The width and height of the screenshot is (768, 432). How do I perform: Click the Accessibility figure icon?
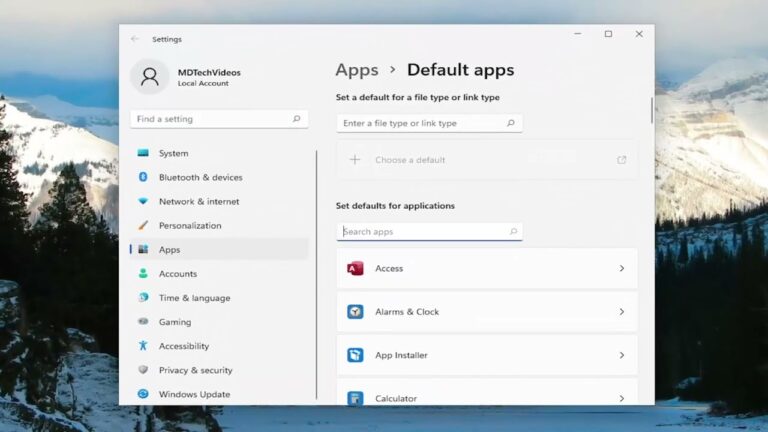click(x=143, y=346)
